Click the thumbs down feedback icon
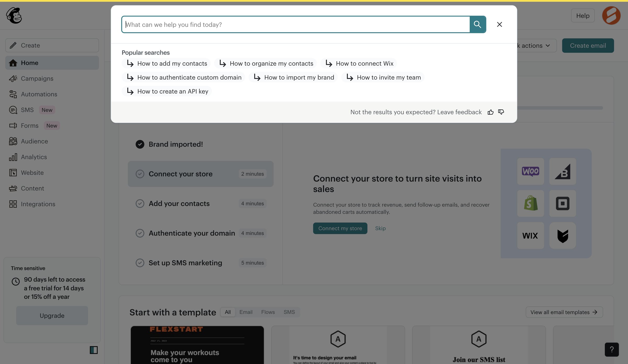 tap(501, 112)
